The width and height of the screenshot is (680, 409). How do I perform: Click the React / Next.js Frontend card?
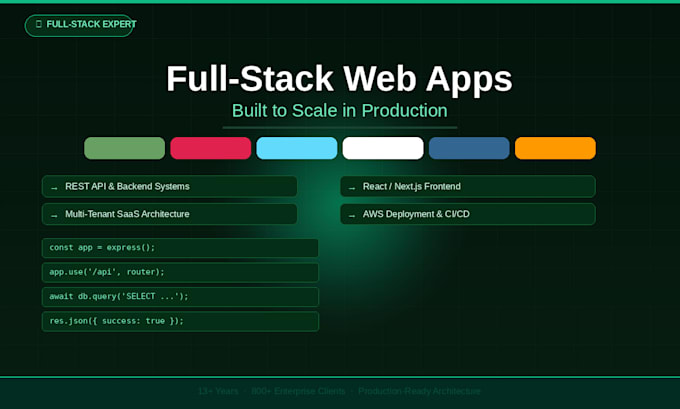(x=468, y=187)
